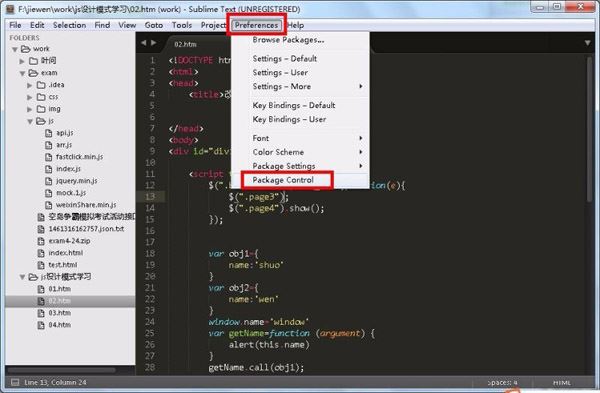
Task: Click the js folder icon
Action: (x=41, y=121)
